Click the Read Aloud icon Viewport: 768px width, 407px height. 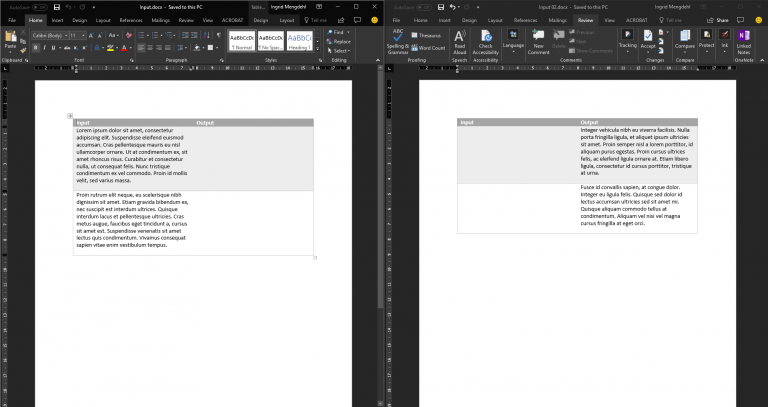tap(460, 40)
